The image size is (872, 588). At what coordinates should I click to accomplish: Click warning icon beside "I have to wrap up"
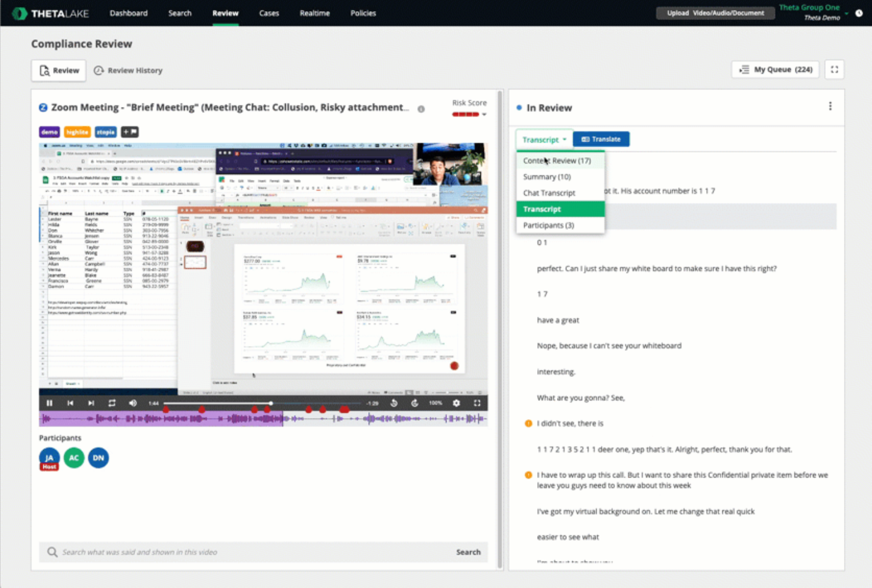tap(528, 475)
